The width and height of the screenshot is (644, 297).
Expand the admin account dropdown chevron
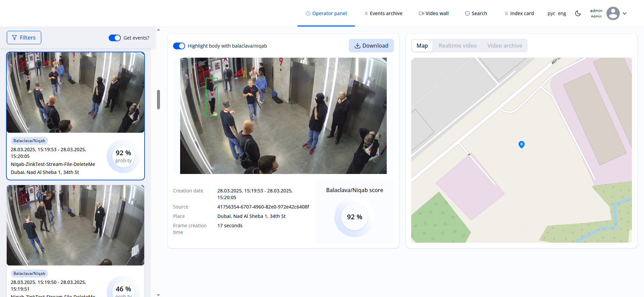625,13
